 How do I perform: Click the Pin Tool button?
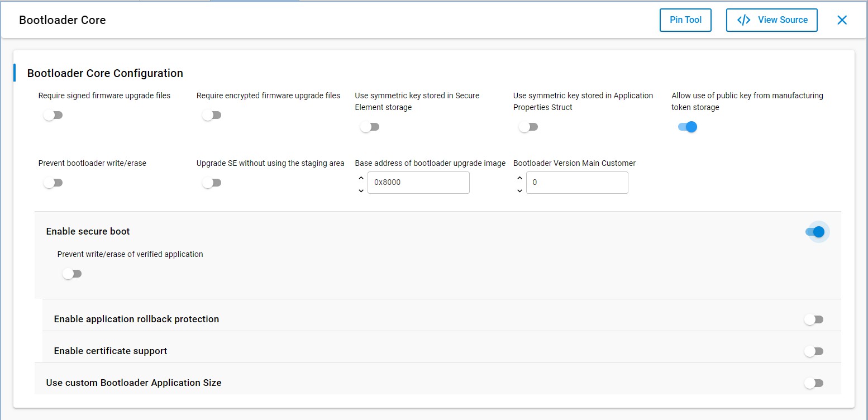click(685, 20)
